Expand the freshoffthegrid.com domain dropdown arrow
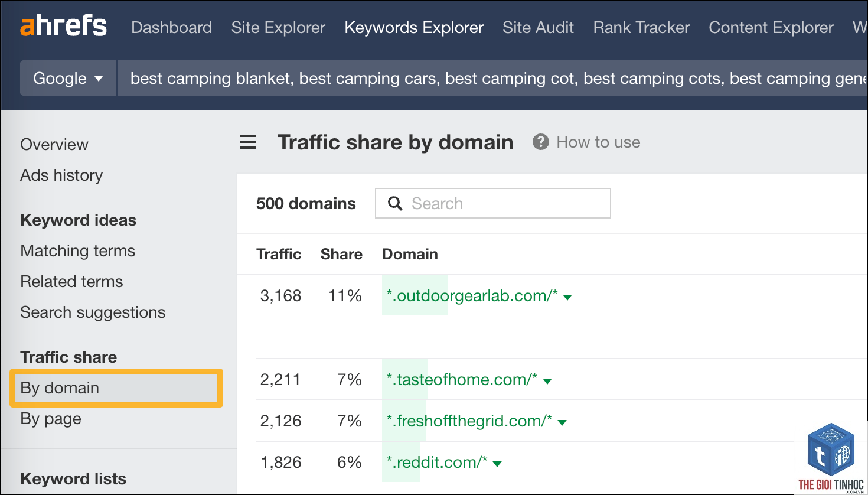The height and width of the screenshot is (495, 868). [562, 422]
